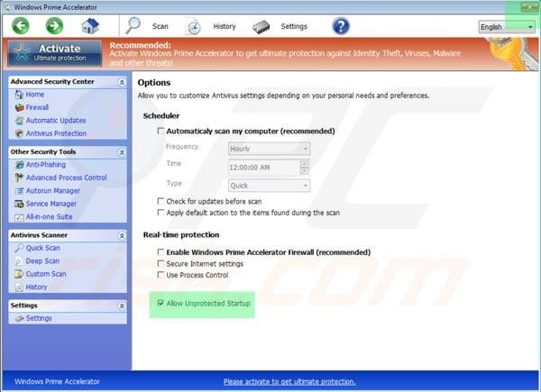
Task: Open the Anti-Phishing link
Action: [46, 165]
